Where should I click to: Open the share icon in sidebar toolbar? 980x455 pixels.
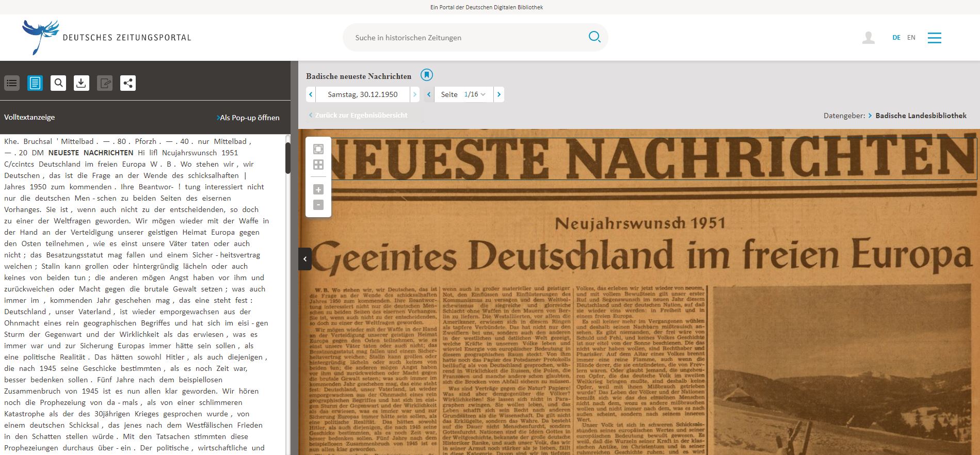(x=128, y=83)
